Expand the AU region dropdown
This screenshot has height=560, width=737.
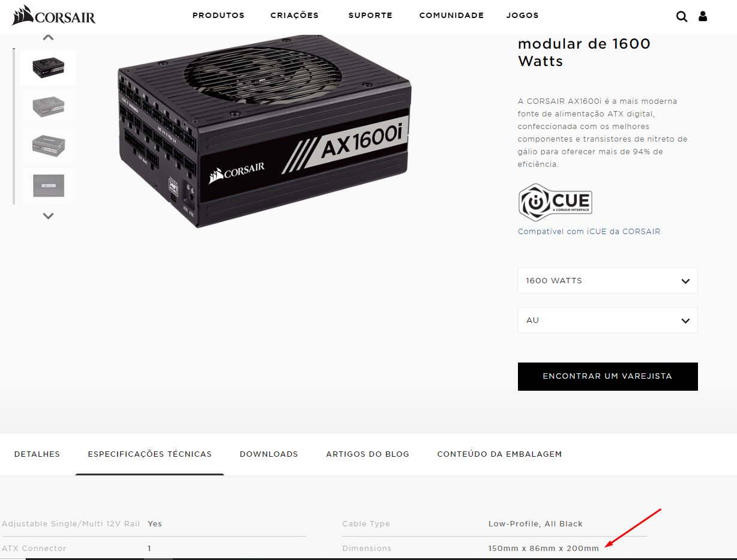click(607, 320)
